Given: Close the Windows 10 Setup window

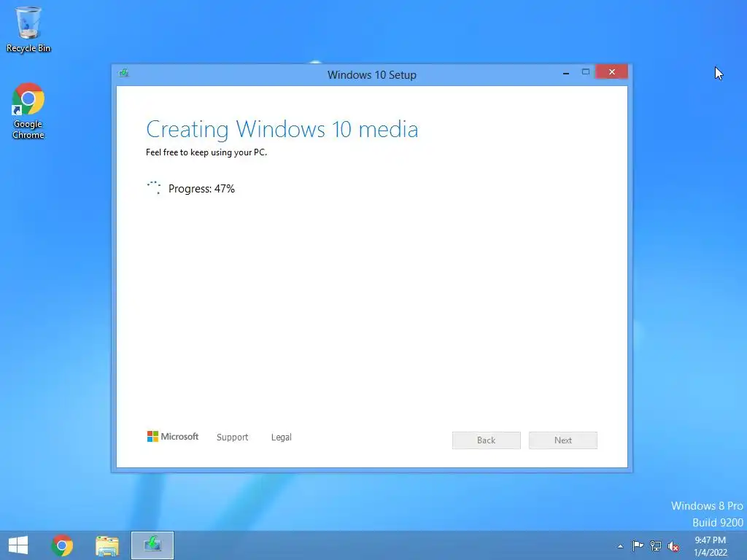Looking at the screenshot, I should pos(612,72).
